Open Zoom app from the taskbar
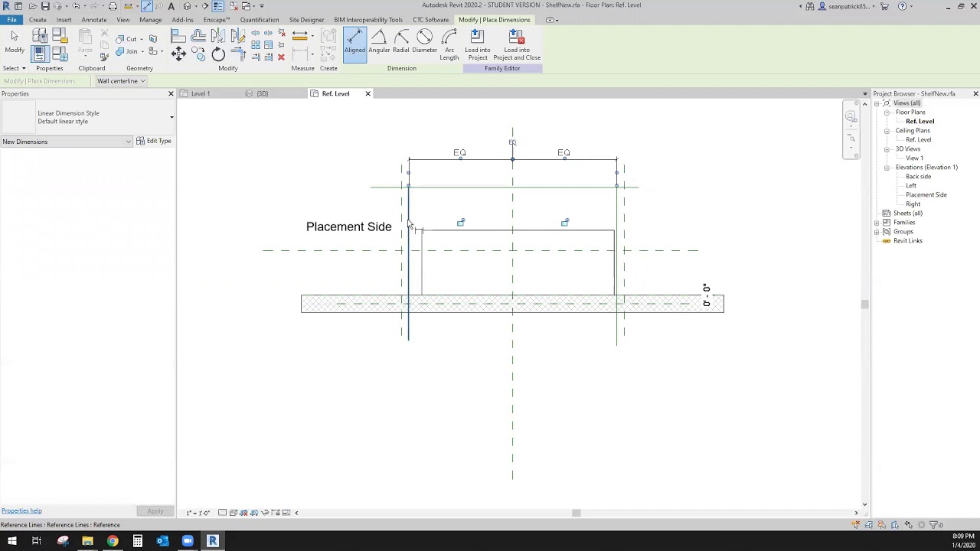Screen dimensions: 980x551 188,541
